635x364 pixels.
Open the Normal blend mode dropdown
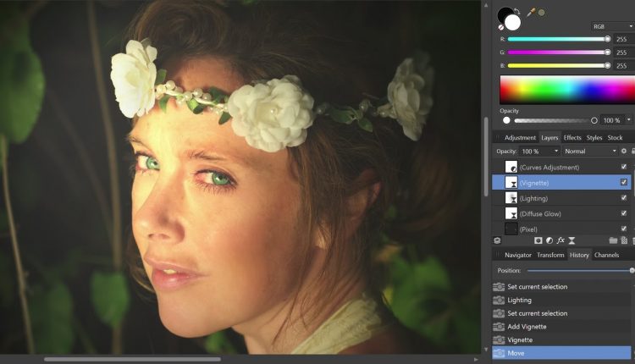click(x=590, y=151)
